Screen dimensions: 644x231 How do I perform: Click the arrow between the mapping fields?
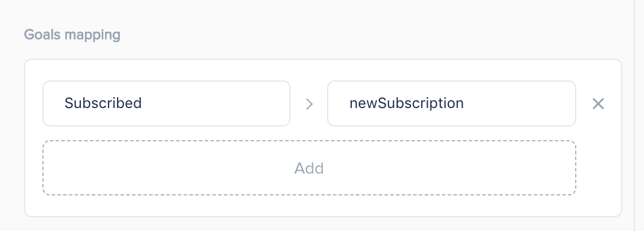[x=309, y=104]
